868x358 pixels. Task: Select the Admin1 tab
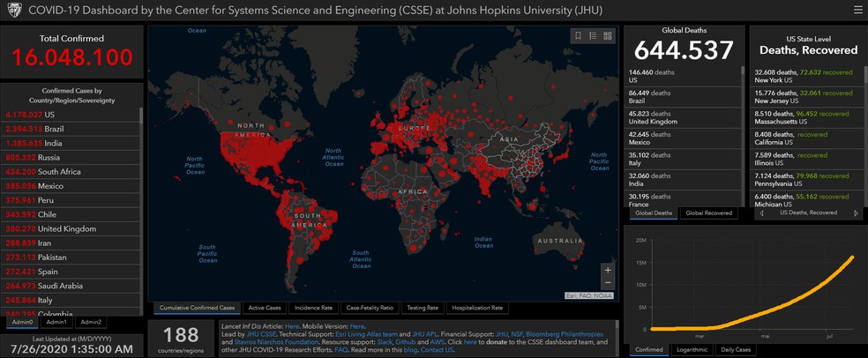coord(56,322)
